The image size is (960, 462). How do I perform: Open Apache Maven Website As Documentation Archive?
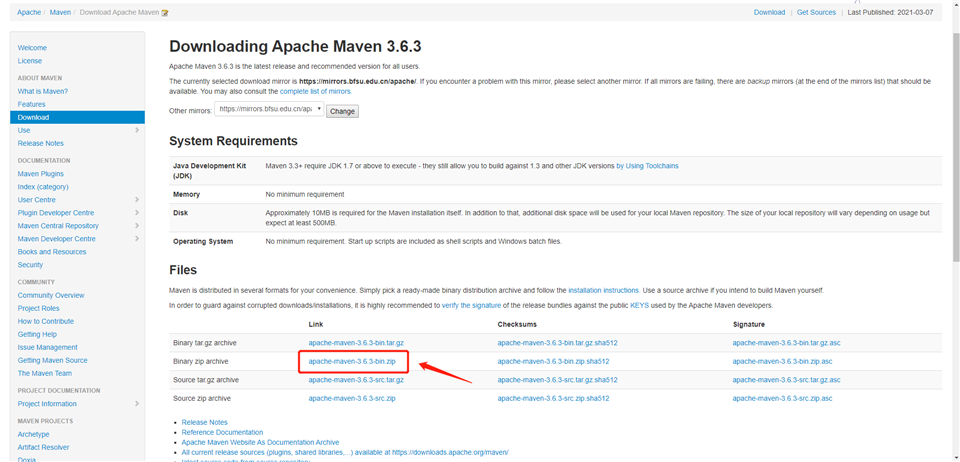pyautogui.click(x=260, y=442)
